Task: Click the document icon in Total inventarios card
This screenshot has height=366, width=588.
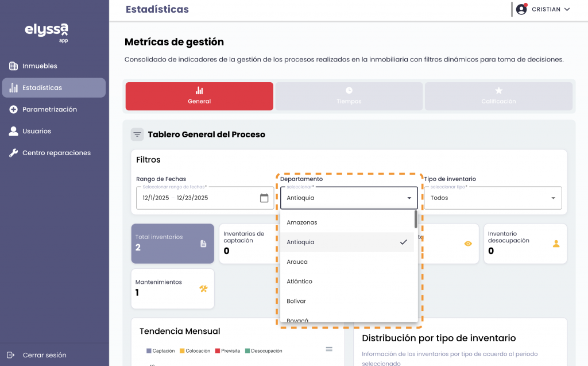Action: [x=203, y=244]
